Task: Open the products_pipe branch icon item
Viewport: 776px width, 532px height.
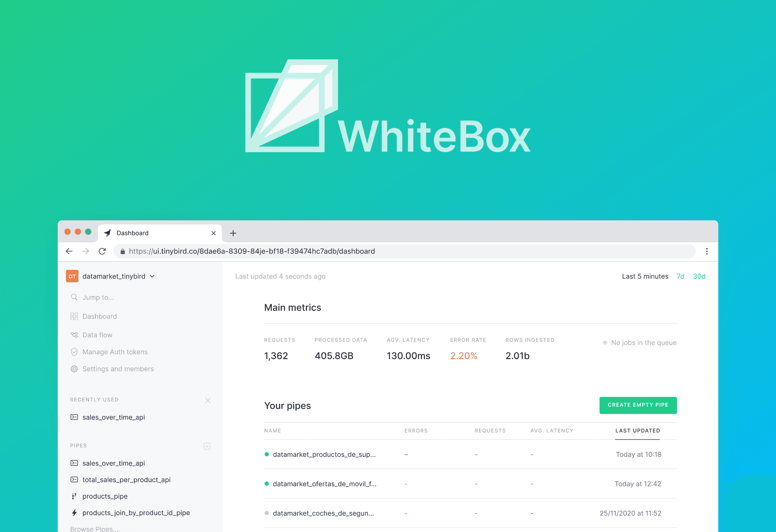Action: click(x=105, y=496)
